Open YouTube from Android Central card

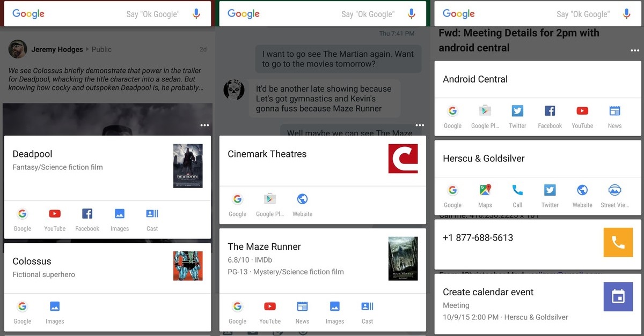pos(582,117)
